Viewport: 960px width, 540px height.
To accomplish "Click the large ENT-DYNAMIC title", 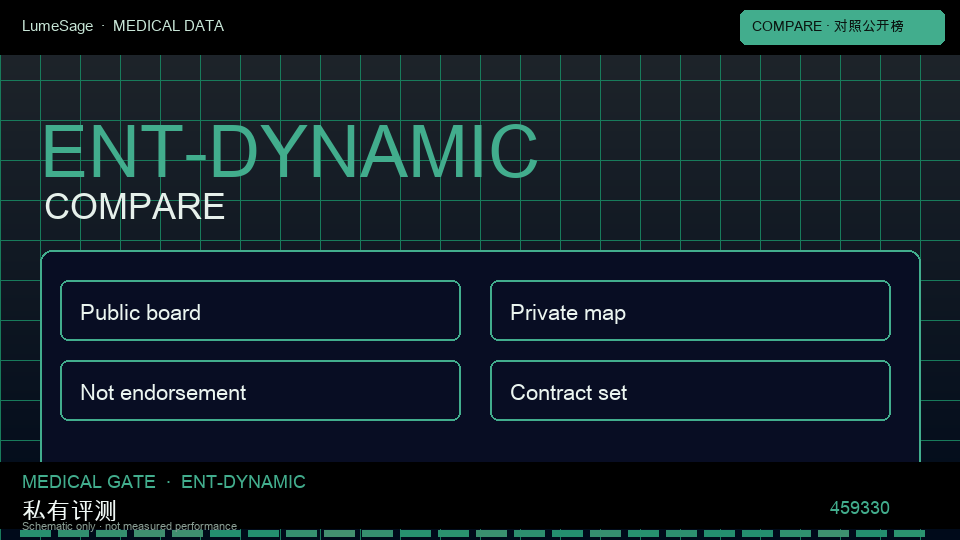I will tap(290, 152).
